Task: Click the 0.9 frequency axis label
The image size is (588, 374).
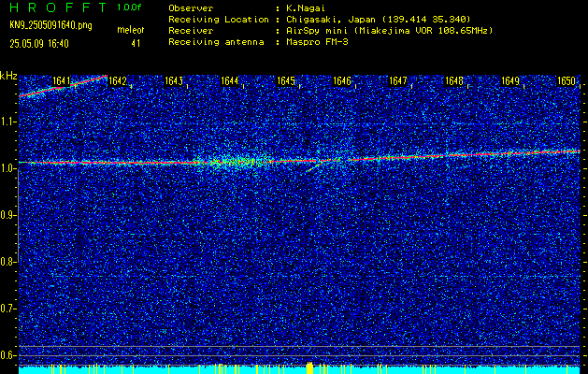Action: [7, 215]
